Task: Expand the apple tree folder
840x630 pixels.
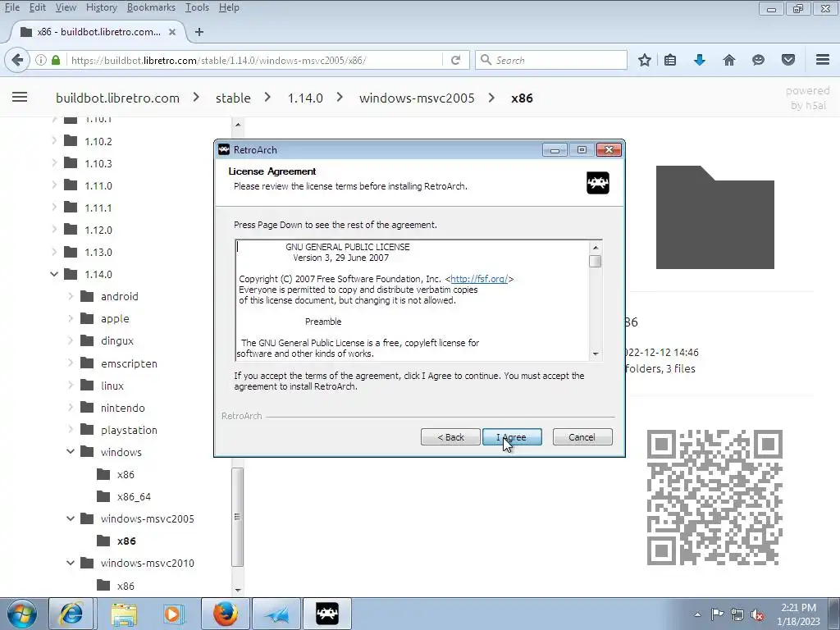Action: click(71, 319)
